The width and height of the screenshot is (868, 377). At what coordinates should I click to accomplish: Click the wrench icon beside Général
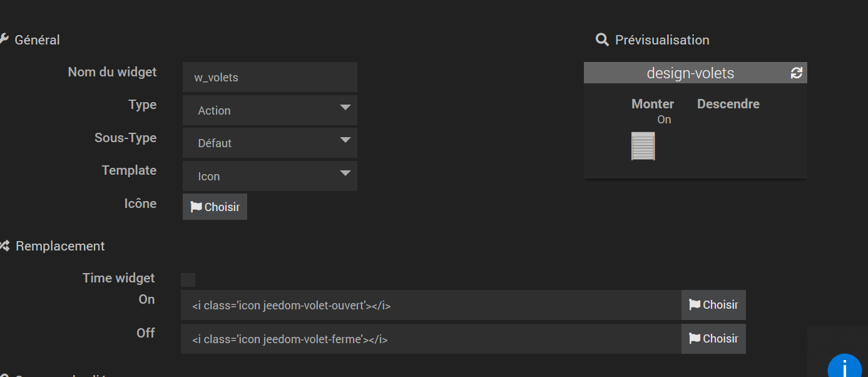[4, 39]
